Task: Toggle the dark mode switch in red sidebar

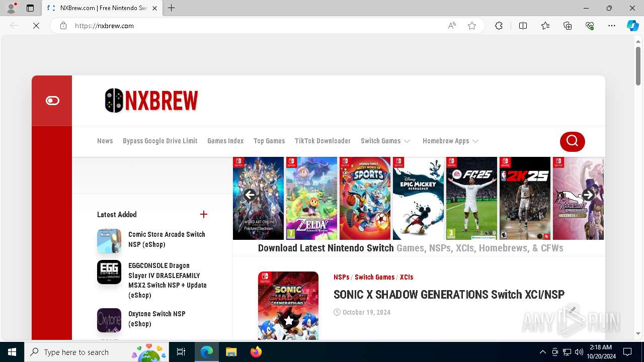Action: [x=52, y=101]
